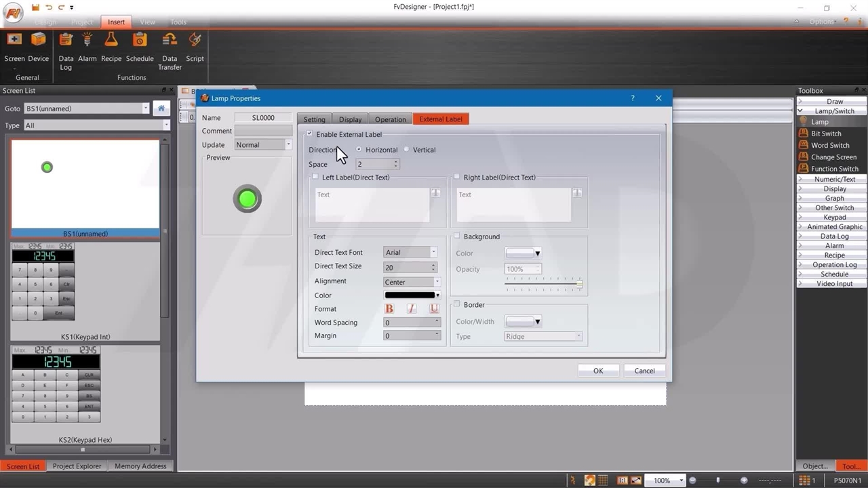The width and height of the screenshot is (868, 488).
Task: Expand the Numeric/Text toolbox section
Action: point(834,180)
